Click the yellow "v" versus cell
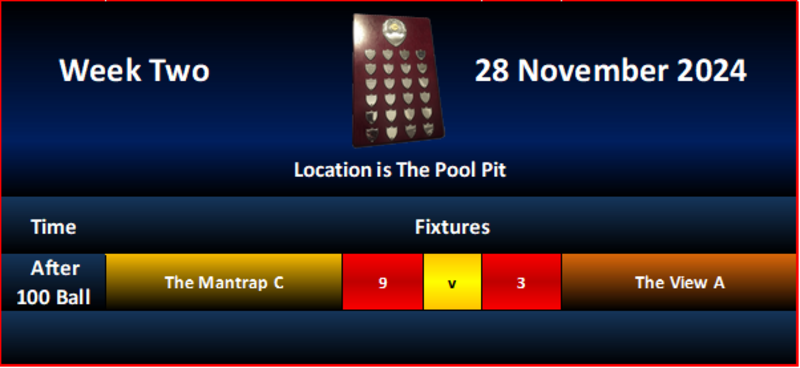Image resolution: width=800 pixels, height=368 pixels. coord(452,282)
